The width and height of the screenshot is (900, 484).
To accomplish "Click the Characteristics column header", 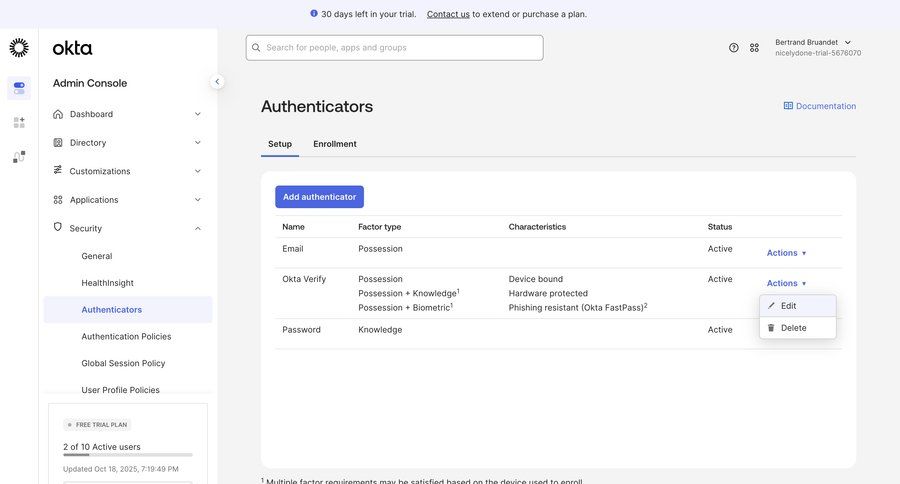I will [x=537, y=227].
